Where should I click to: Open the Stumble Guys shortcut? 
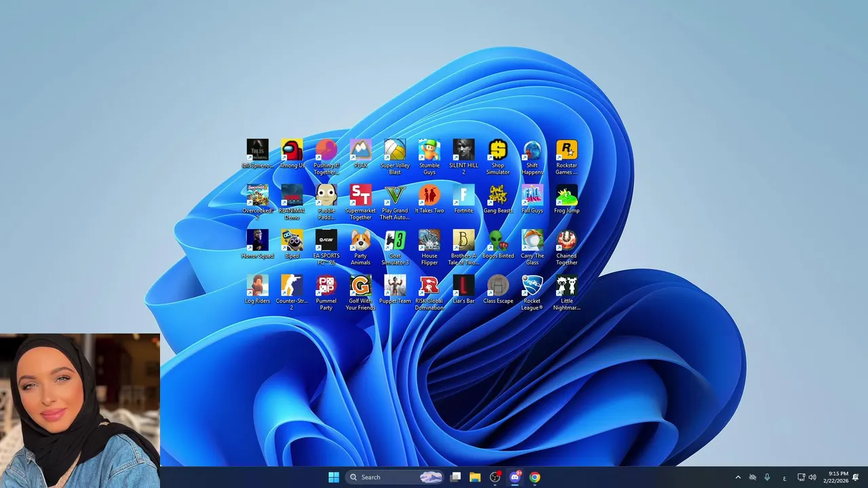pos(429,157)
